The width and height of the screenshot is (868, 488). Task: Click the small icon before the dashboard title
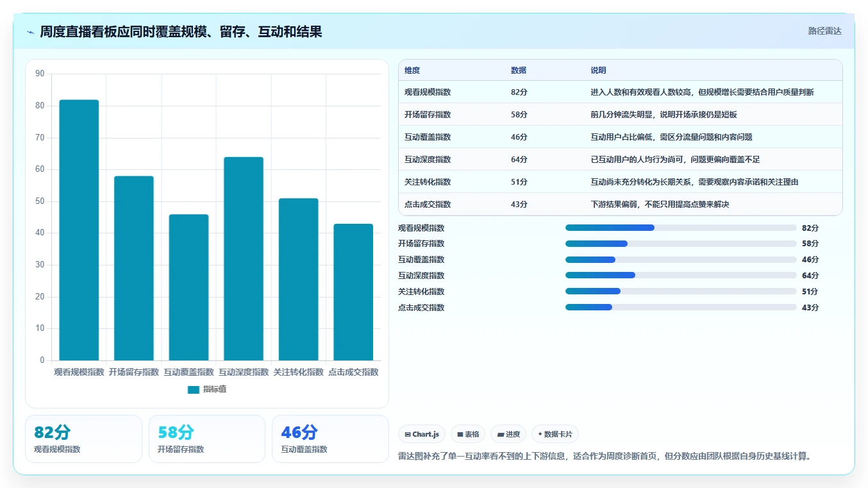pos(31,32)
